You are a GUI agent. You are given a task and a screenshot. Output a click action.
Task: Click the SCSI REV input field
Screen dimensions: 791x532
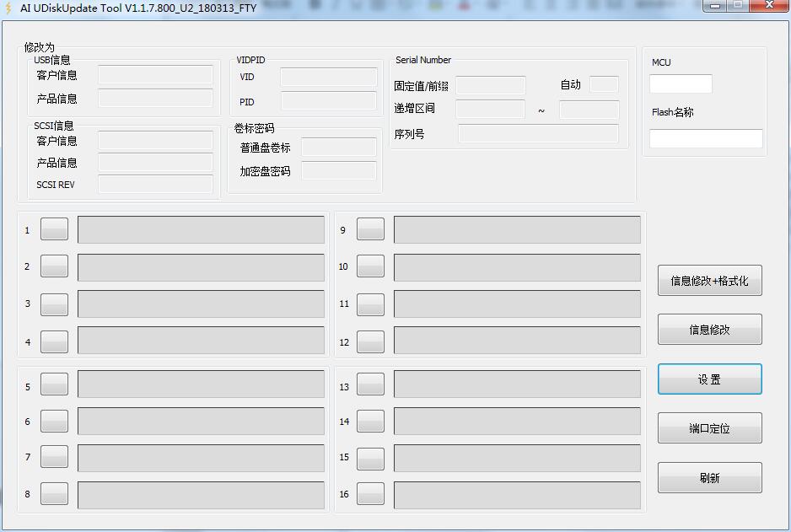(155, 185)
